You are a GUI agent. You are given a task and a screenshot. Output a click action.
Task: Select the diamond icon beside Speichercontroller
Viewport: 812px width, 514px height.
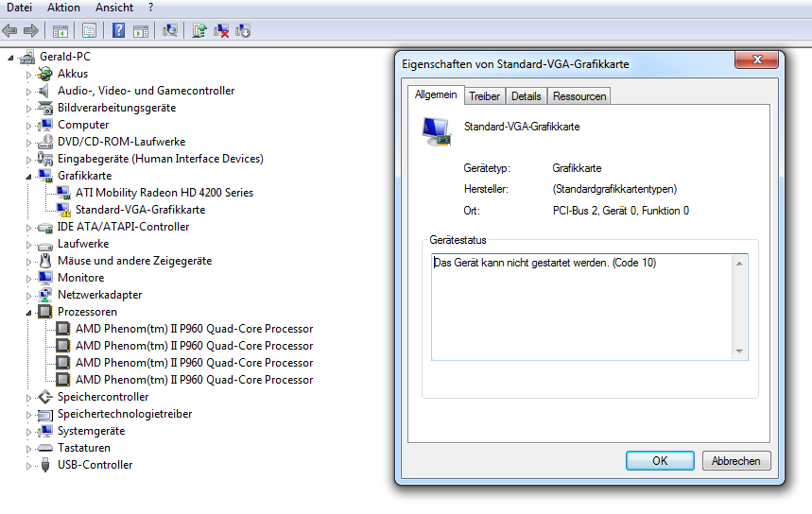(45, 397)
